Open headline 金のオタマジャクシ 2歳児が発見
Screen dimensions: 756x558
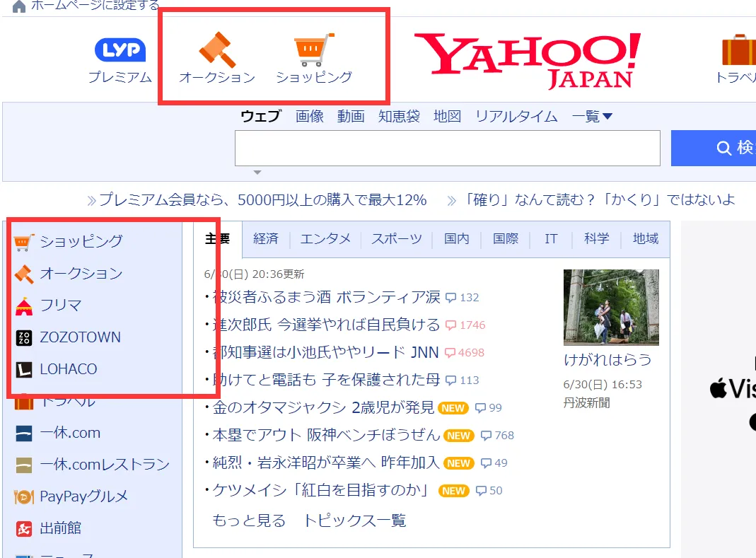tap(323, 407)
